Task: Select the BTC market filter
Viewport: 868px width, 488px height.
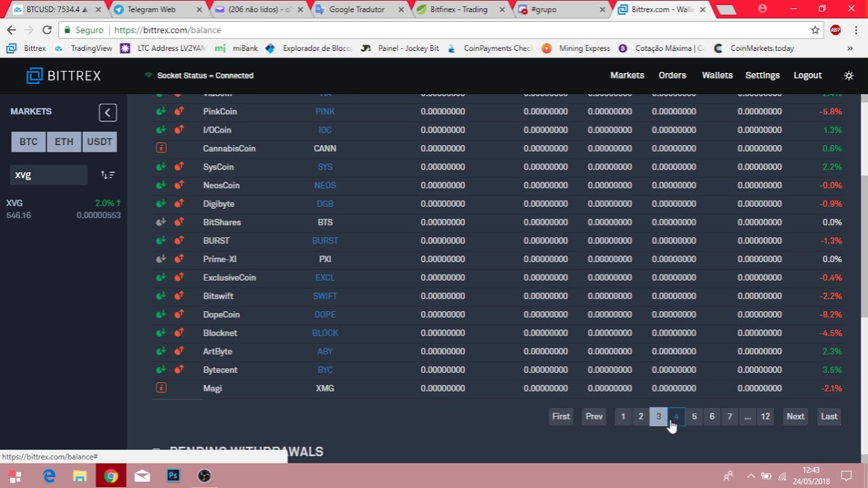Action: [x=28, y=142]
